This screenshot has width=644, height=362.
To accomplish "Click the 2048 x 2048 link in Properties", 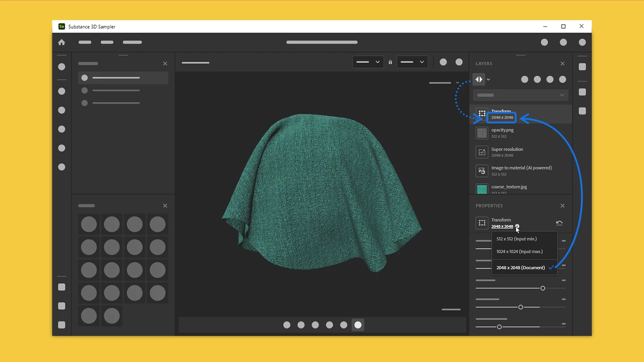I will click(502, 227).
